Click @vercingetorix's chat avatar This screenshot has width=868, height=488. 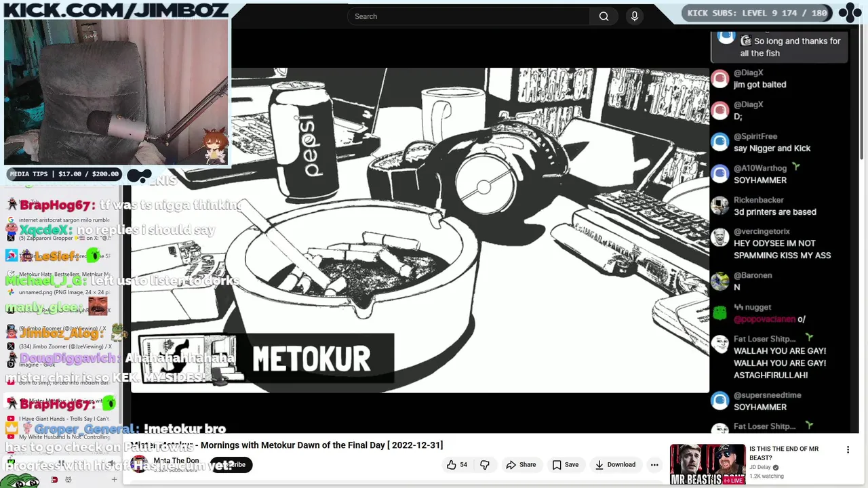coord(720,238)
